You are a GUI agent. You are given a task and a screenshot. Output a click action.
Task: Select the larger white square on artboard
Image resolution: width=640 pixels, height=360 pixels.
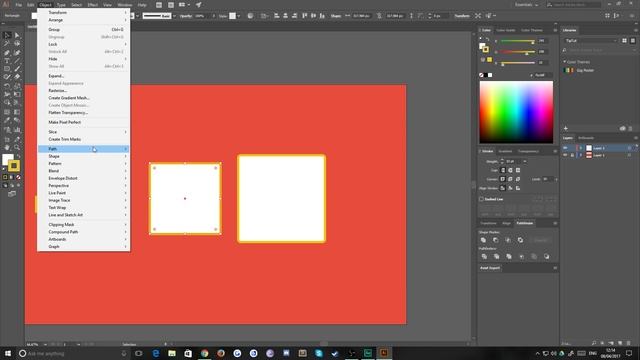click(x=282, y=199)
